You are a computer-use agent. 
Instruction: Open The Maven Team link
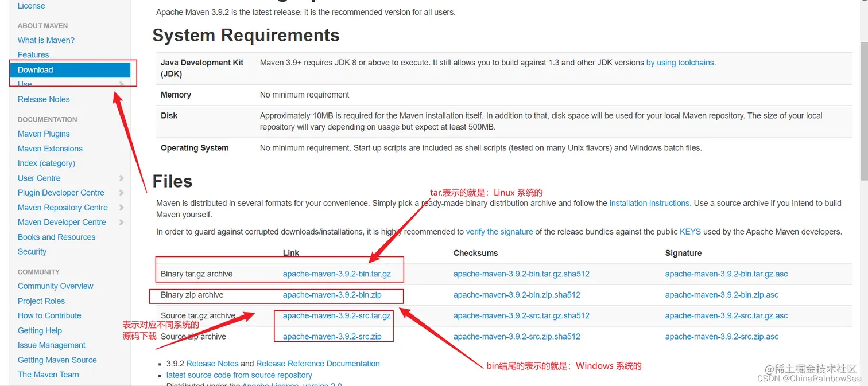point(48,375)
